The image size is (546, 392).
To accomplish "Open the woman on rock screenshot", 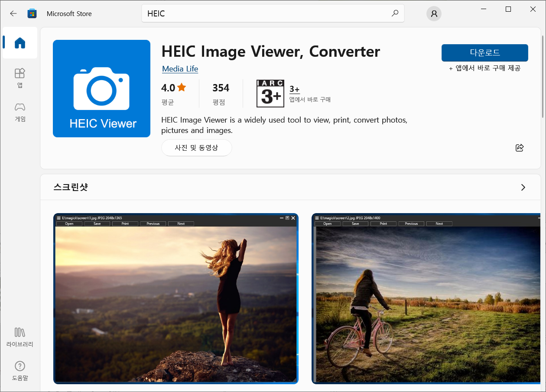I will pos(176,298).
